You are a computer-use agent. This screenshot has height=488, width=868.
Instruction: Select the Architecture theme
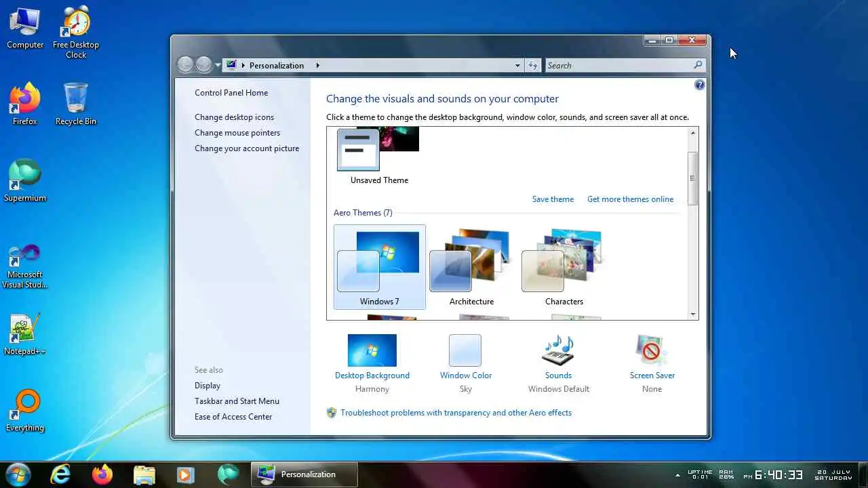pyautogui.click(x=471, y=267)
